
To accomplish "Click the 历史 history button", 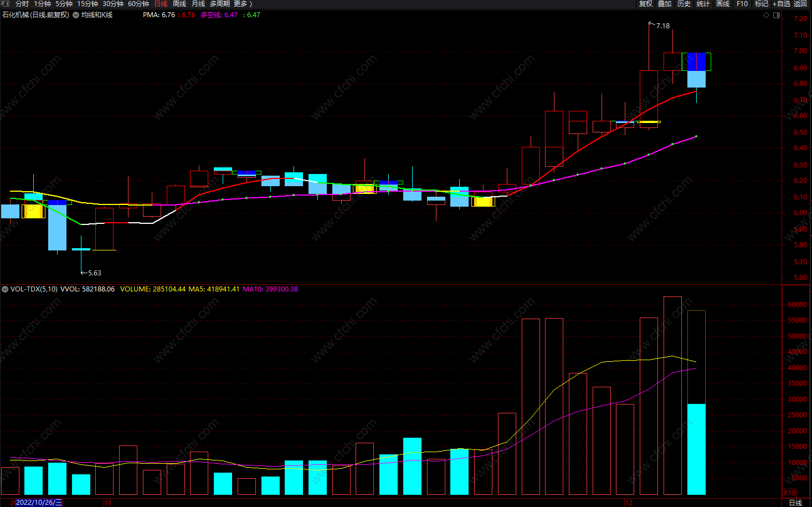I will pyautogui.click(x=684, y=4).
